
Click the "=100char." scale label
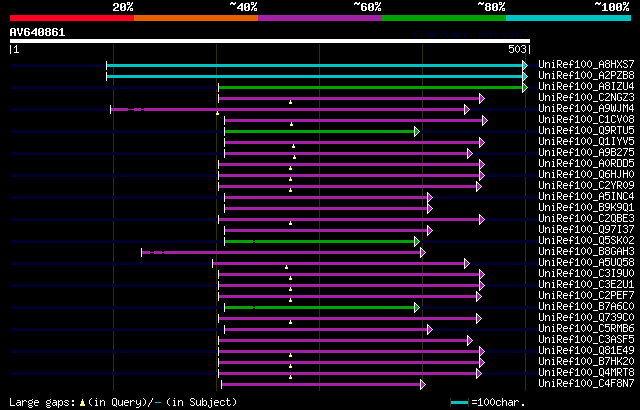pyautogui.click(x=498, y=402)
